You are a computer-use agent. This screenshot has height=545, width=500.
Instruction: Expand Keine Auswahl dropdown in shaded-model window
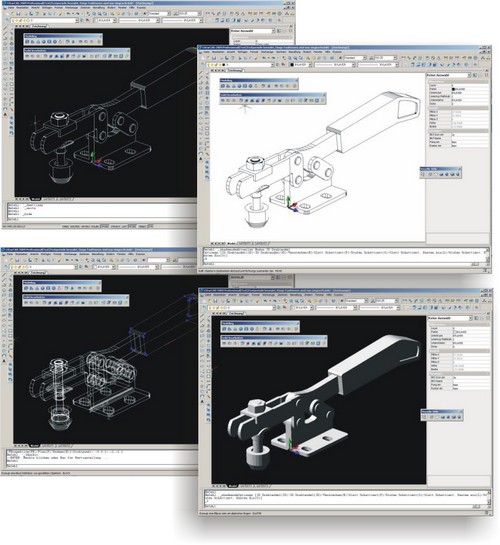[x=470, y=318]
